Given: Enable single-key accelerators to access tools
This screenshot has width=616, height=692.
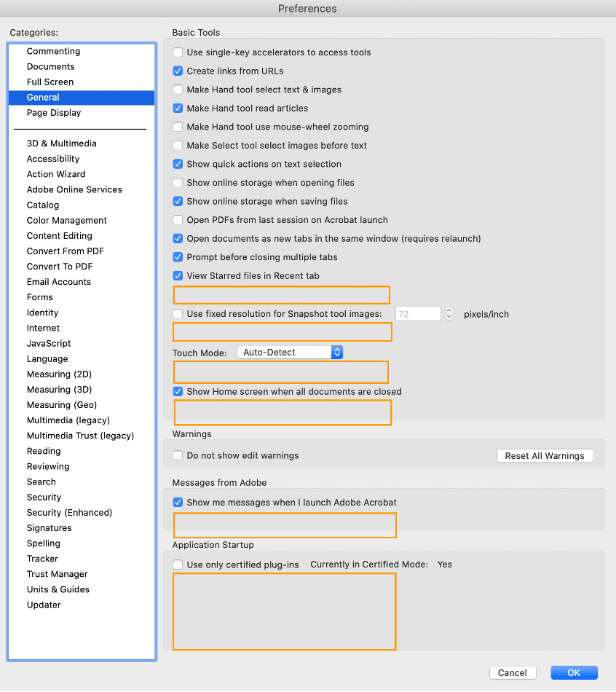Looking at the screenshot, I should (178, 52).
